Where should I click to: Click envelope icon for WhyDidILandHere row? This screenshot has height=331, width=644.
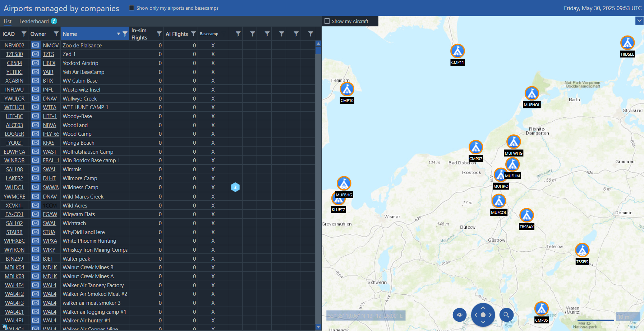click(35, 232)
